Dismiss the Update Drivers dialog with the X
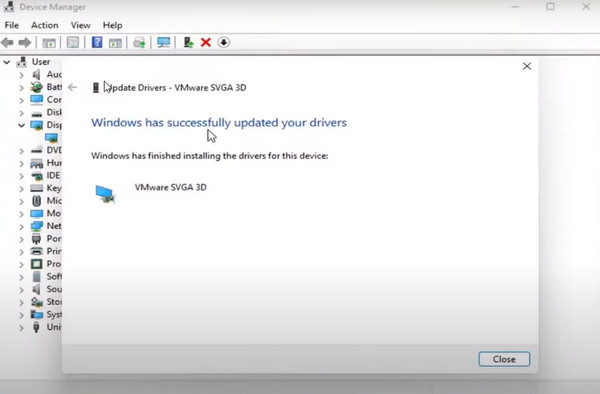The width and height of the screenshot is (600, 394). tap(527, 66)
